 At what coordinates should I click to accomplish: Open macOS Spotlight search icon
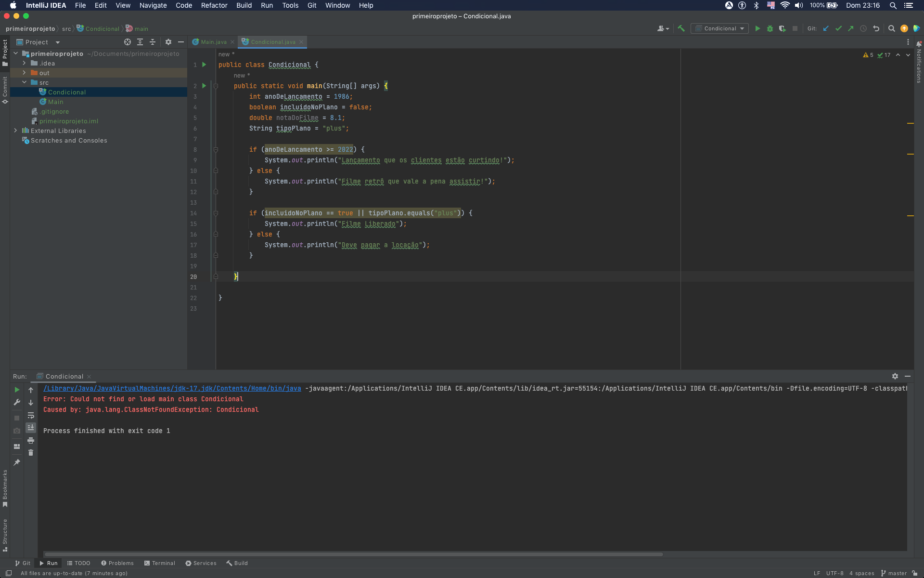click(x=893, y=5)
